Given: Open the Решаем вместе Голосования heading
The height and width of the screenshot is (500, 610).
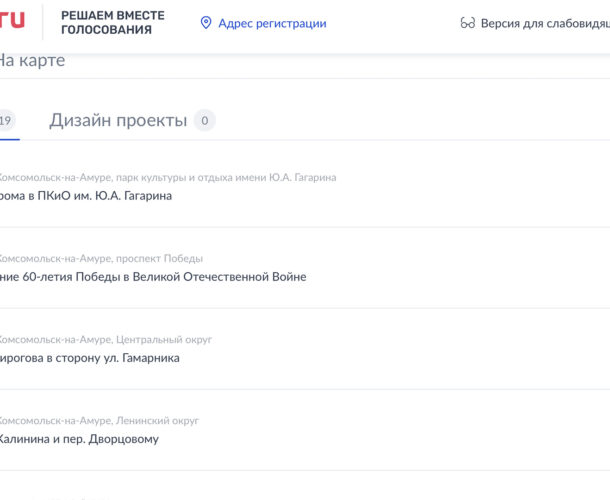Looking at the screenshot, I should pos(113,23).
